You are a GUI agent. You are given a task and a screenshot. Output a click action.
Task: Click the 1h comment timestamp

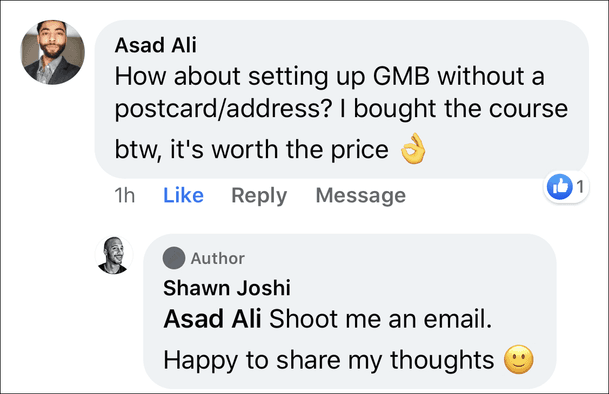tap(124, 195)
